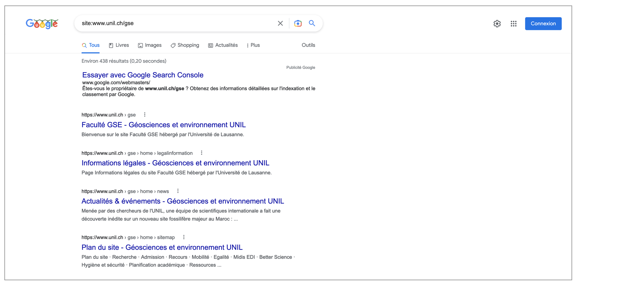Click into the search text field
The width and height of the screenshot is (644, 285).
click(176, 23)
